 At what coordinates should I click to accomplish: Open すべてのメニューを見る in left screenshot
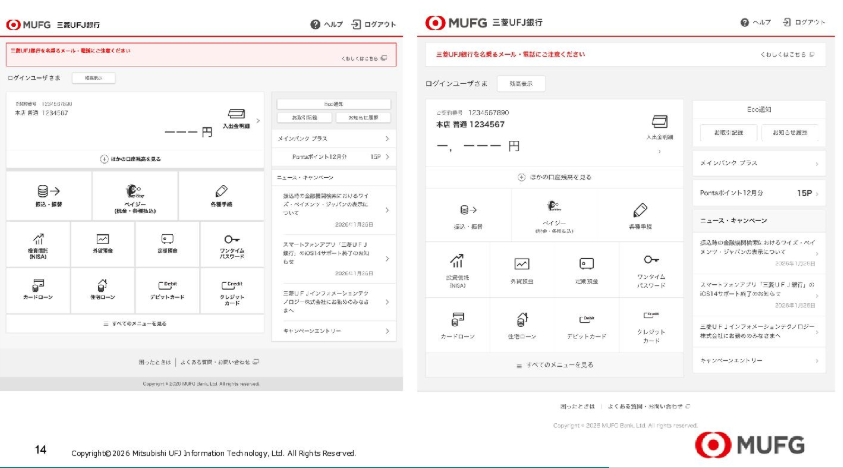pyautogui.click(x=135, y=324)
